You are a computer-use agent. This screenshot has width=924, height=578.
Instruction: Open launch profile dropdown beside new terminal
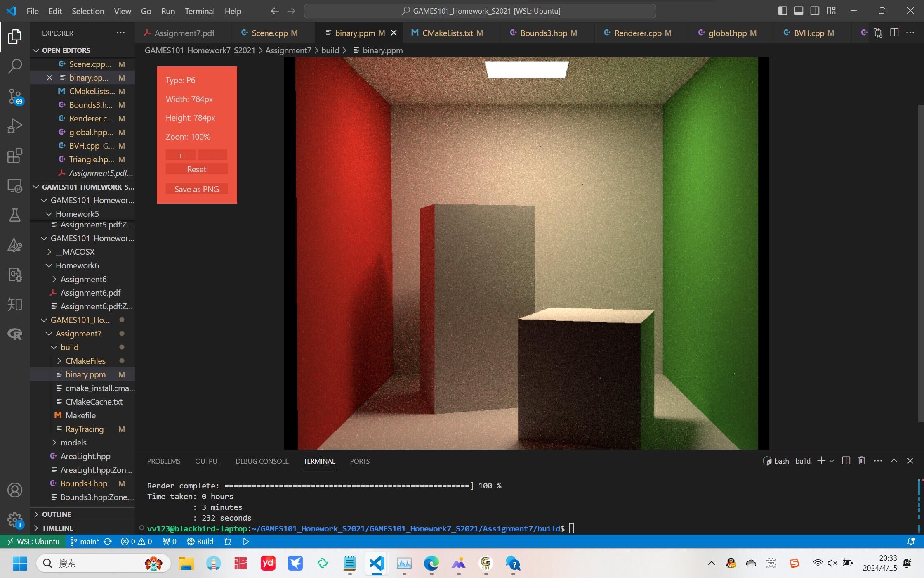coord(832,461)
